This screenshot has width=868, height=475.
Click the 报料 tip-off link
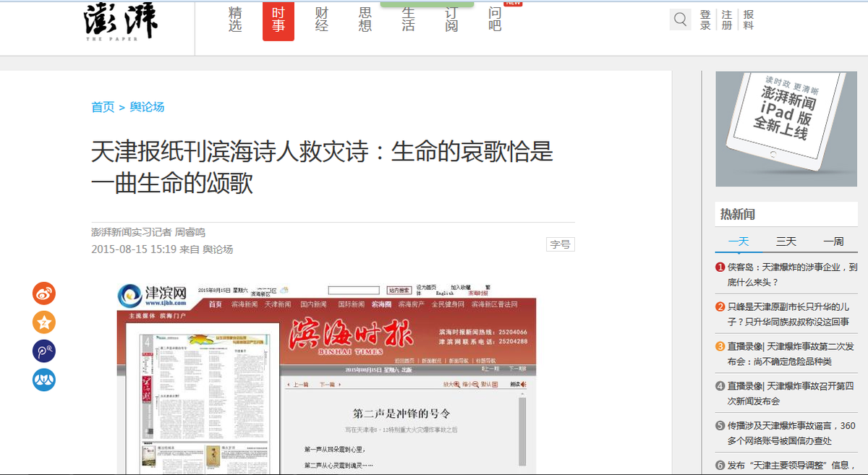coord(749,20)
